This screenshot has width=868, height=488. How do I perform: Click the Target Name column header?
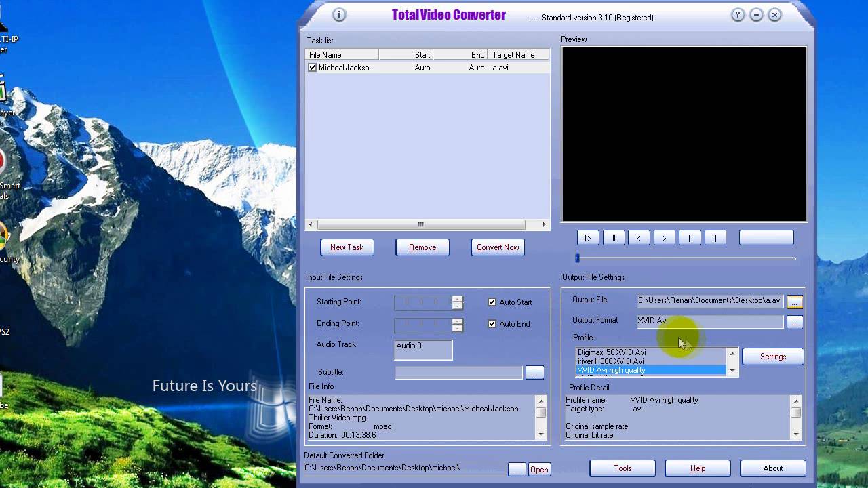tap(518, 55)
